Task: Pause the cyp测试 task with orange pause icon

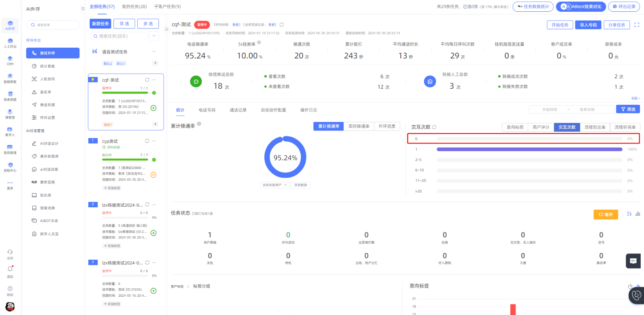Action: pyautogui.click(x=153, y=175)
